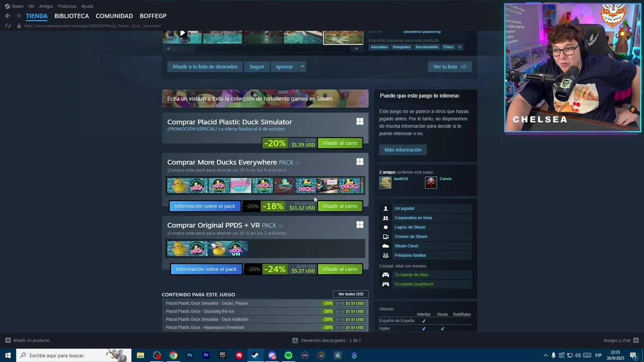Click the Steam forward navigation arrow
644x362 pixels.
click(x=18, y=16)
